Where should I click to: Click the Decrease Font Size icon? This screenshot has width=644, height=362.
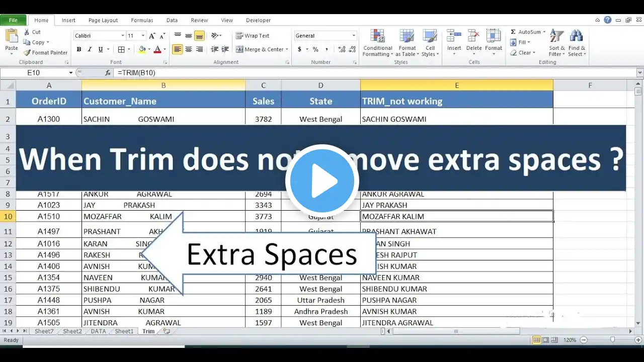point(163,36)
